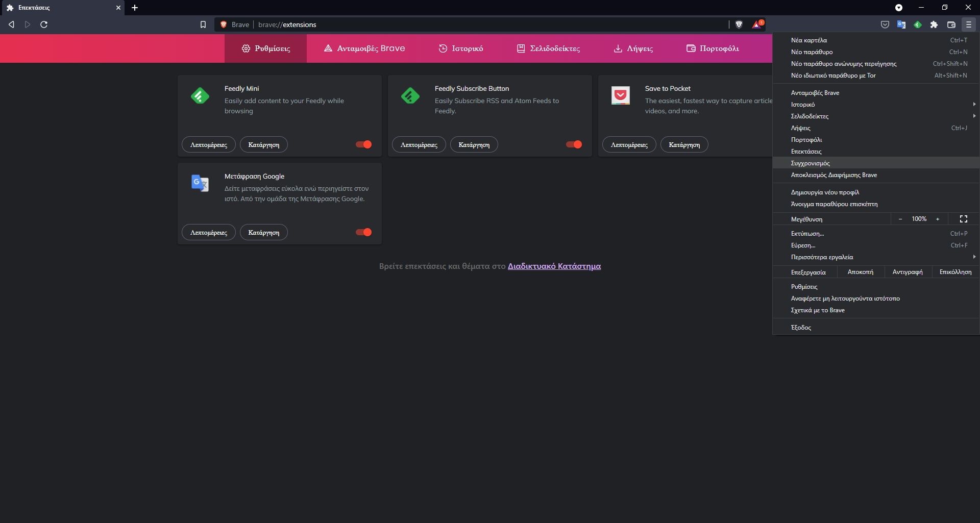This screenshot has height=523, width=980.
Task: Increase zoom with the plus button
Action: pyautogui.click(x=938, y=219)
